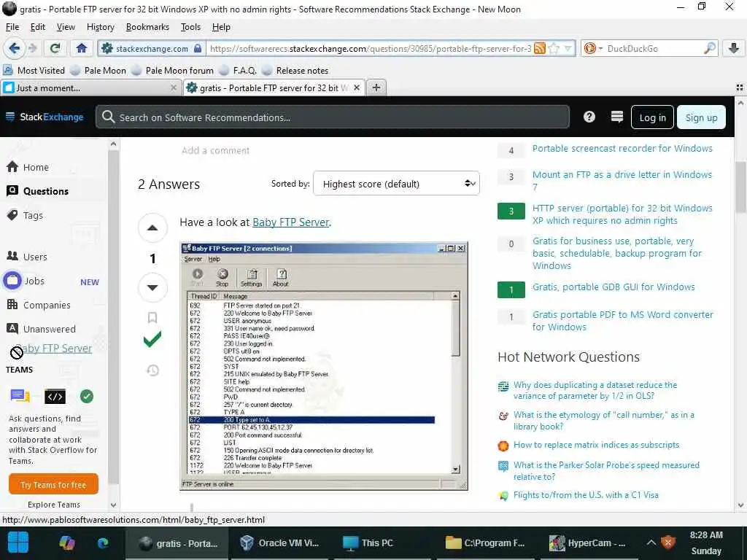Click the main page vertical scrollbar

coord(740,305)
